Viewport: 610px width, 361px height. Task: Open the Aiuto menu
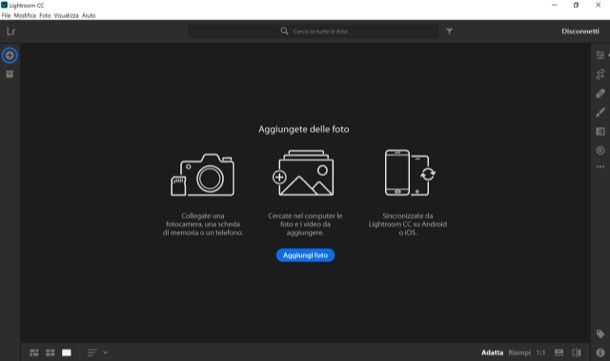pos(88,16)
